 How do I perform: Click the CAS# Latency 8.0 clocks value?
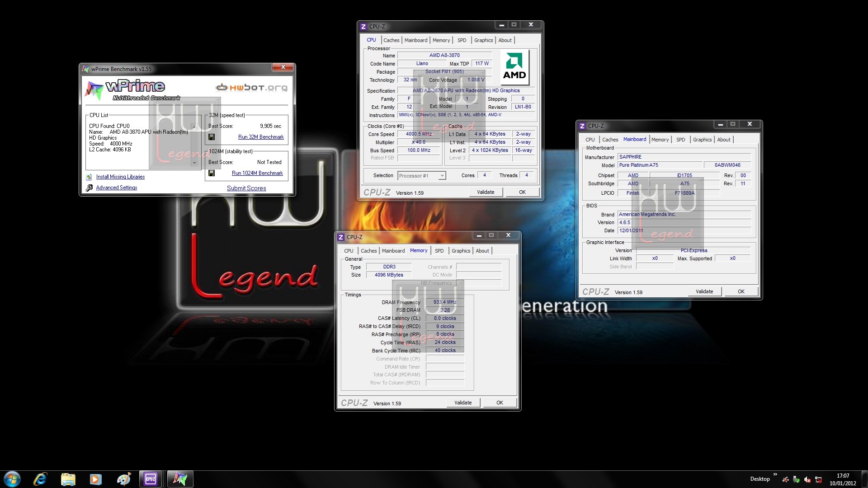pyautogui.click(x=445, y=318)
